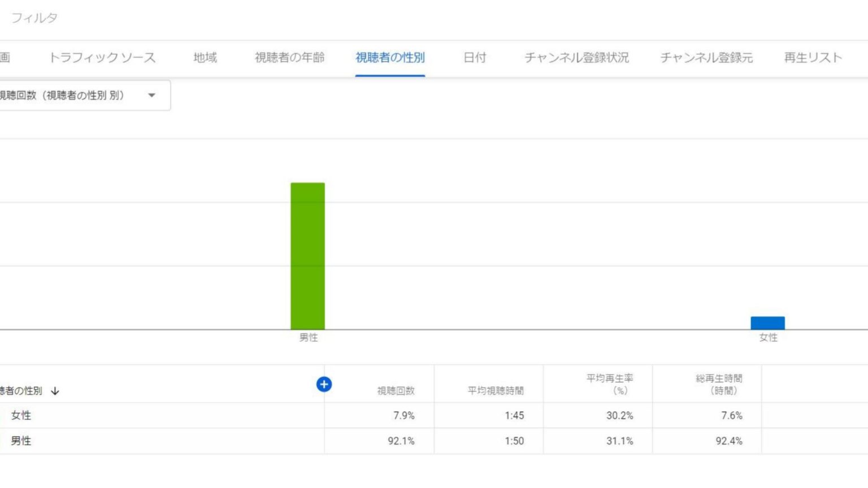868x488 pixels.
Task: Click the sort arrow beside 視聴者の性別 header
Action: [55, 391]
